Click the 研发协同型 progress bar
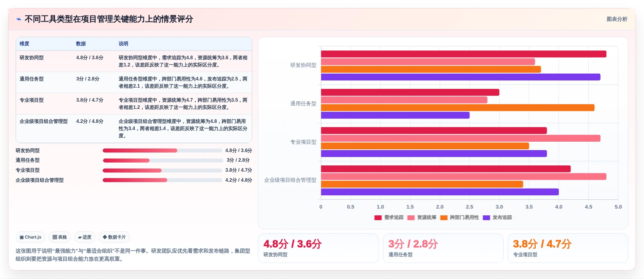Image resolution: width=644 pixels, height=279 pixels. tap(162, 151)
